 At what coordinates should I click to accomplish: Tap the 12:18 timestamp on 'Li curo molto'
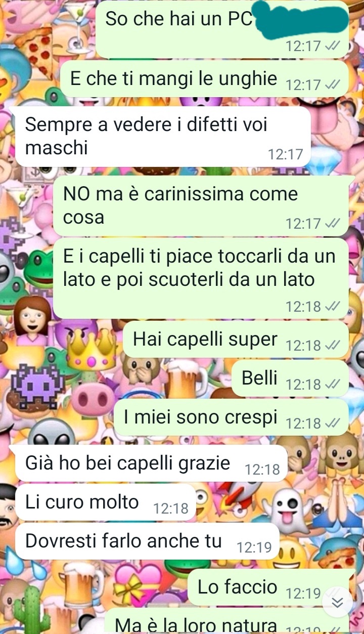pyautogui.click(x=171, y=509)
